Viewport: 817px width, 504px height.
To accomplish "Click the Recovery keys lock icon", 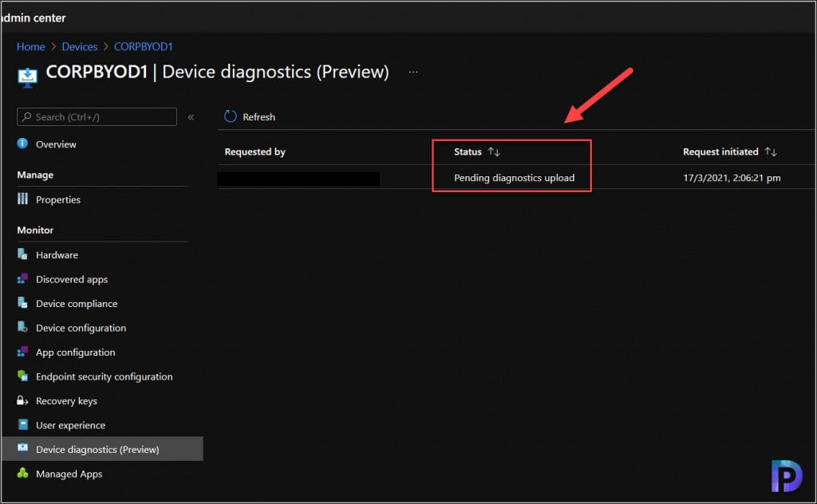I will click(x=22, y=400).
